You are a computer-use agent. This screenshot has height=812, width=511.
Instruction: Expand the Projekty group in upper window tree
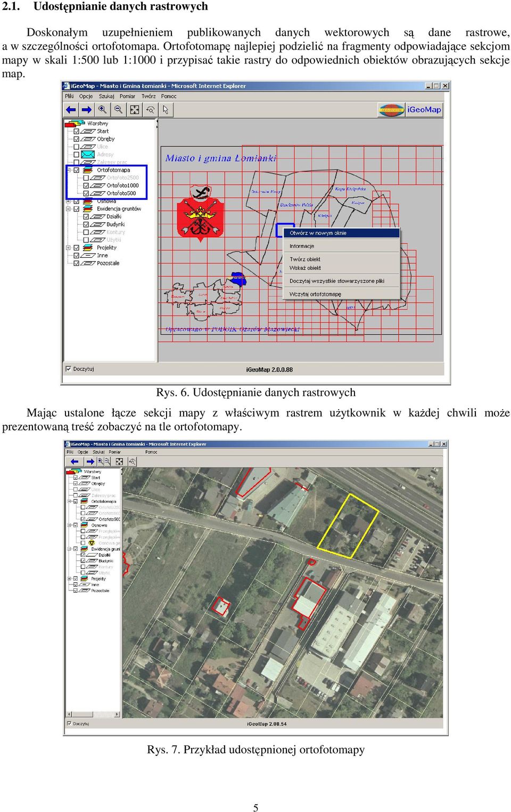tap(68, 248)
